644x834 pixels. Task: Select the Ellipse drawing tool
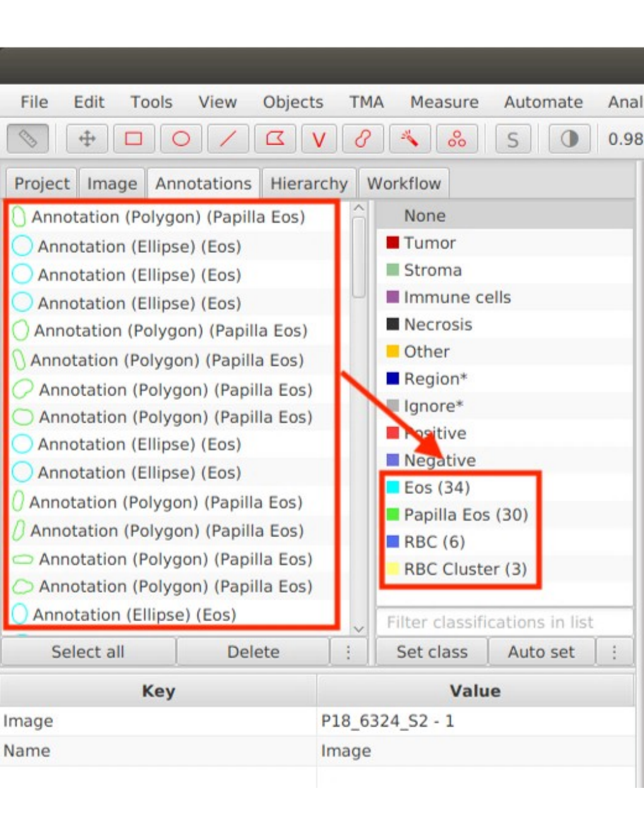coord(181,138)
